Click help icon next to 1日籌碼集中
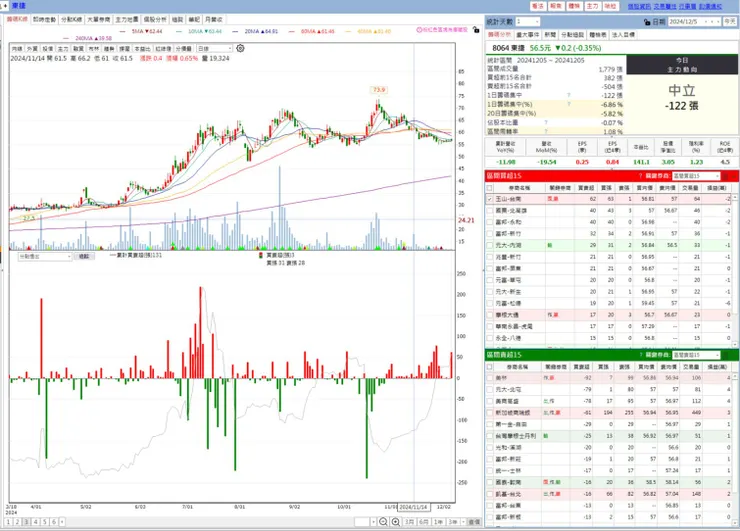Viewport: 740px width, 531px height. point(569,95)
